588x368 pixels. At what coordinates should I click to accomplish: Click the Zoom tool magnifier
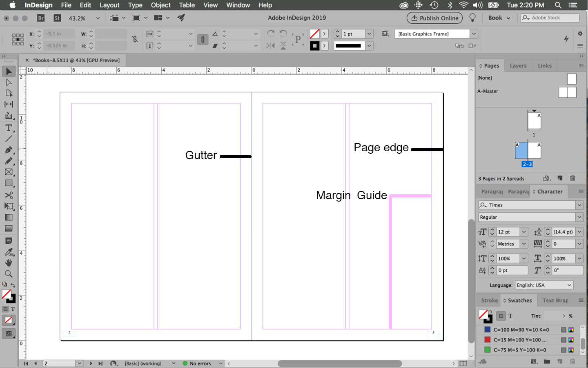9,274
